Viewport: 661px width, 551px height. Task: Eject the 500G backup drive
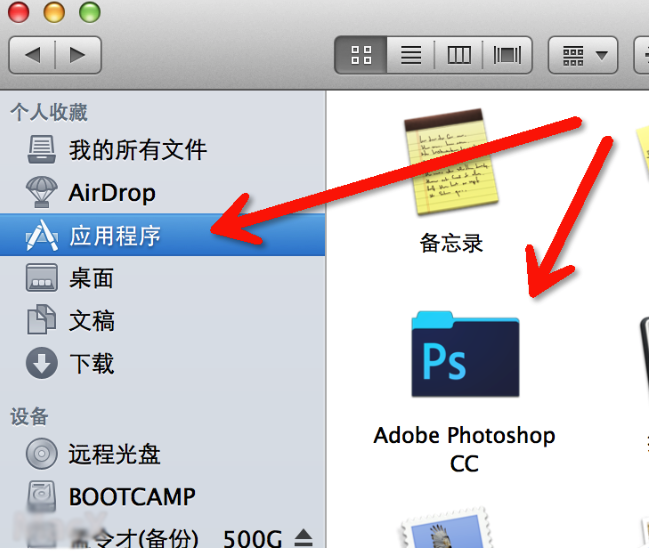[x=304, y=538]
